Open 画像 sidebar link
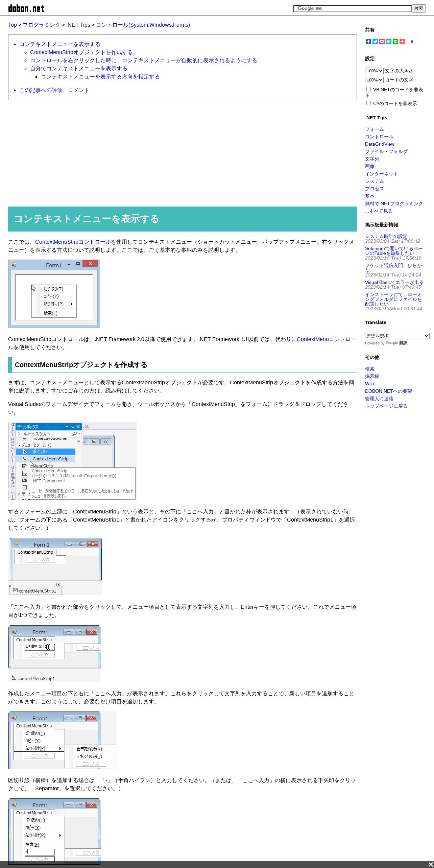434x868 pixels. click(x=370, y=166)
